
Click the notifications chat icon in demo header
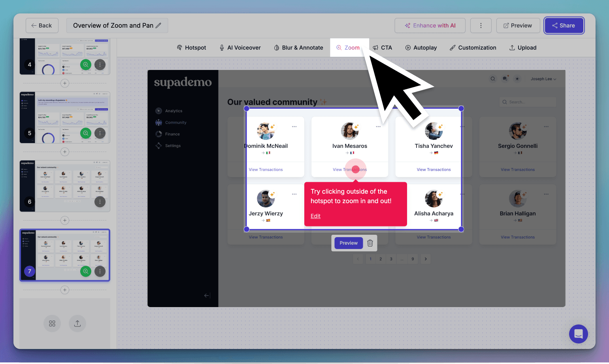pyautogui.click(x=505, y=79)
